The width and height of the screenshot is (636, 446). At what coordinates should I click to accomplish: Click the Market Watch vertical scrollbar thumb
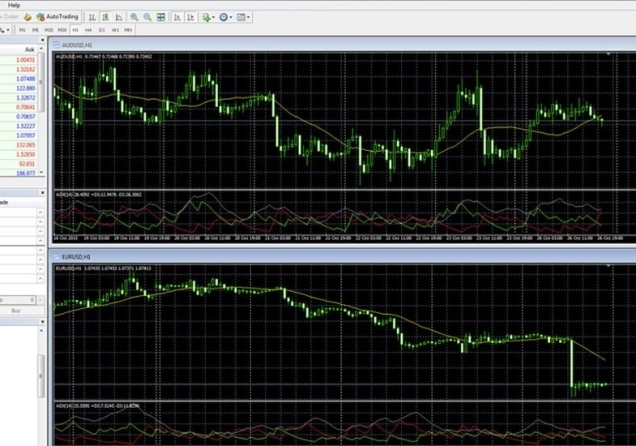click(41, 82)
